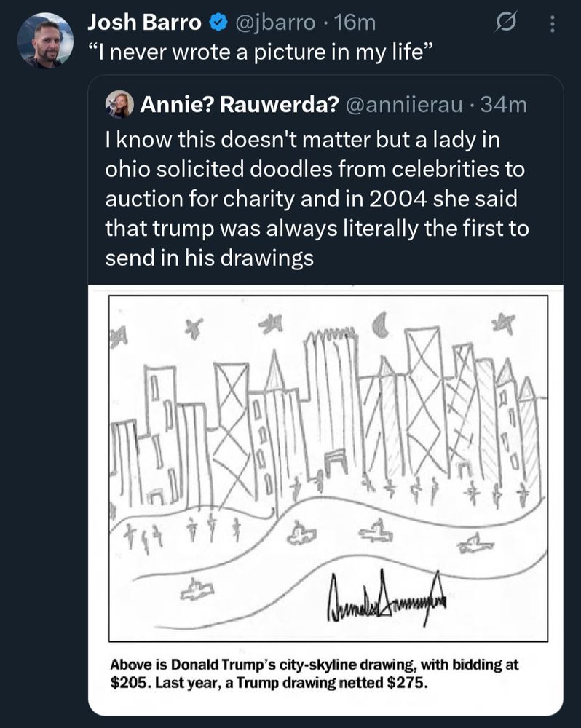Click the Annie? Rauwerda? display name
This screenshot has width=581, height=728.
[240, 105]
